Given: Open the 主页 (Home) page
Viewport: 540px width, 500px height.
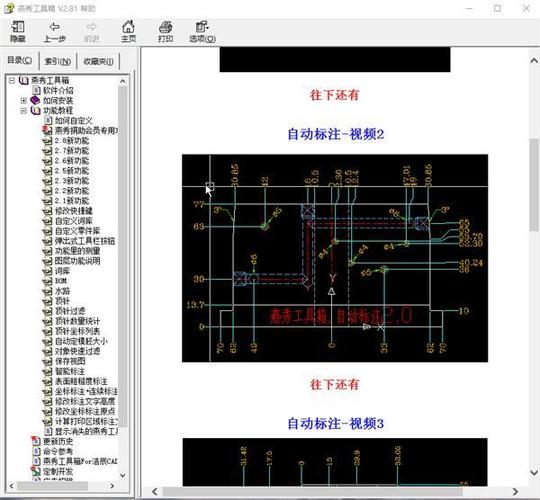Looking at the screenshot, I should click(x=128, y=31).
